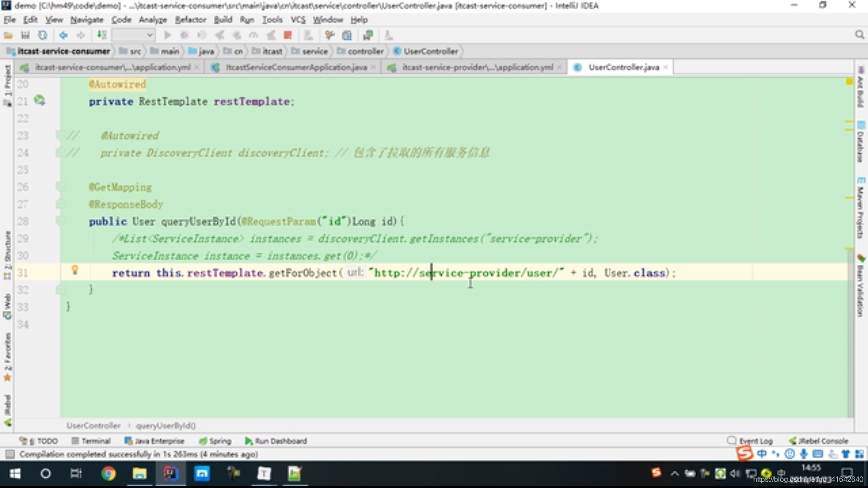The image size is (868, 488).
Task: Click queryUserById() in editor breadcrumb
Action: 165,426
